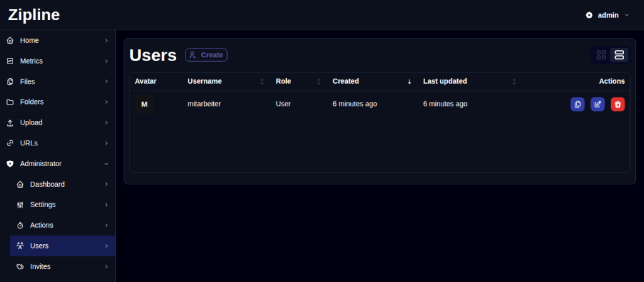Viewport: 644px width, 282px height.
Task: Click chevron next to Home
Action: (x=106, y=40)
